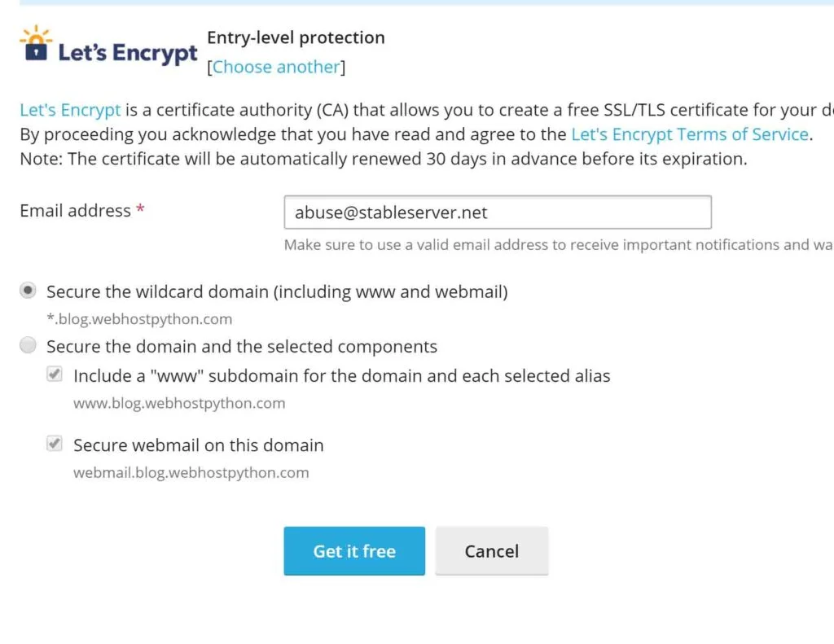This screenshot has width=834, height=644.
Task: Click the Cancel button
Action: click(x=491, y=551)
